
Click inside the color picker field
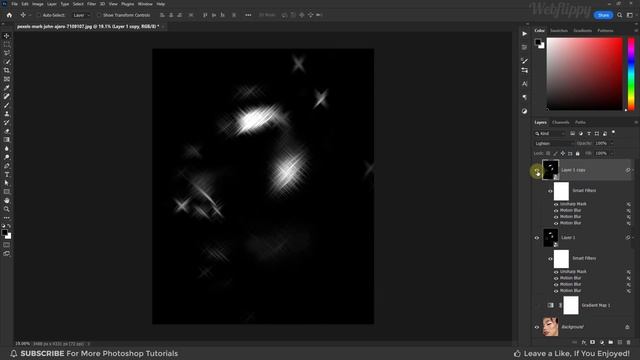584,74
